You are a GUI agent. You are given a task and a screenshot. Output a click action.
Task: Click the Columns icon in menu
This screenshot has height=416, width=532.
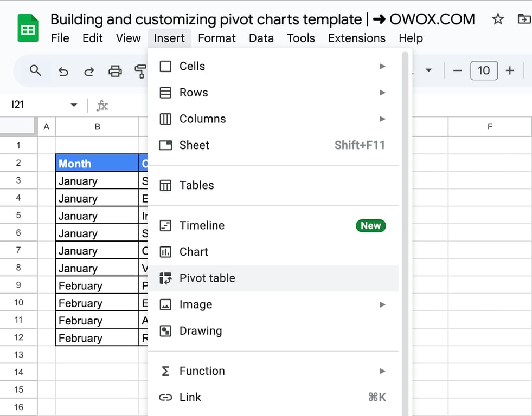[165, 119]
